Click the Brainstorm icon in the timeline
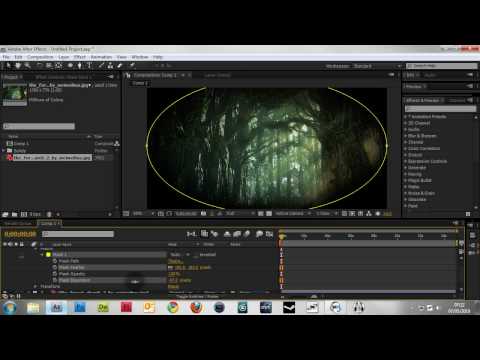480x360 pixels. pos(259,234)
